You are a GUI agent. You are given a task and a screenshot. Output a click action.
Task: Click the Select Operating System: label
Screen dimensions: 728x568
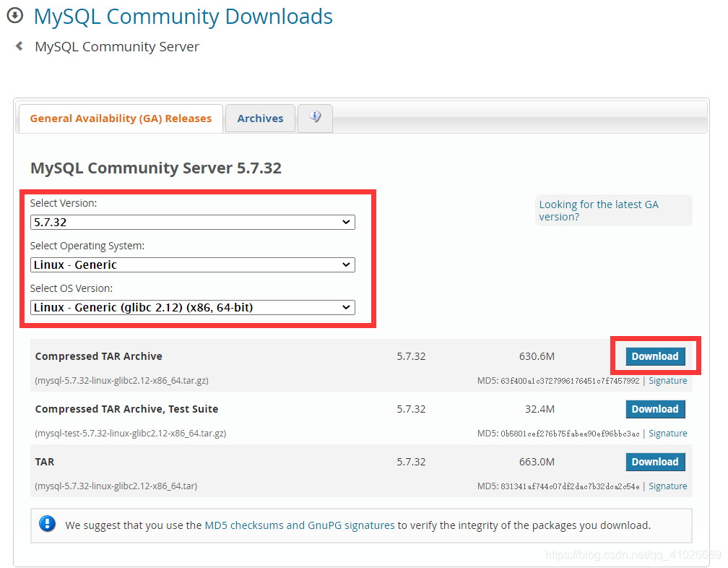[87, 246]
